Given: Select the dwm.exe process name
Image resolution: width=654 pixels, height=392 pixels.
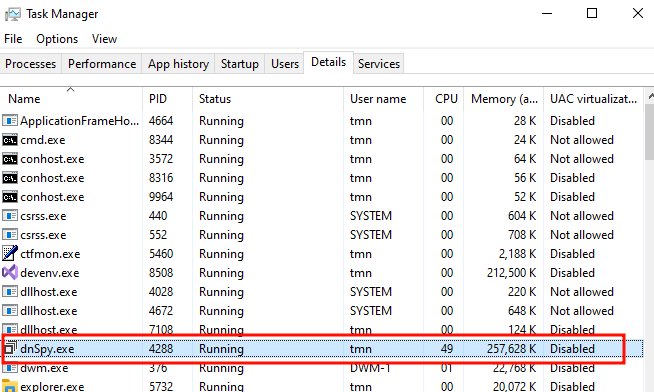Looking at the screenshot, I should (44, 368).
